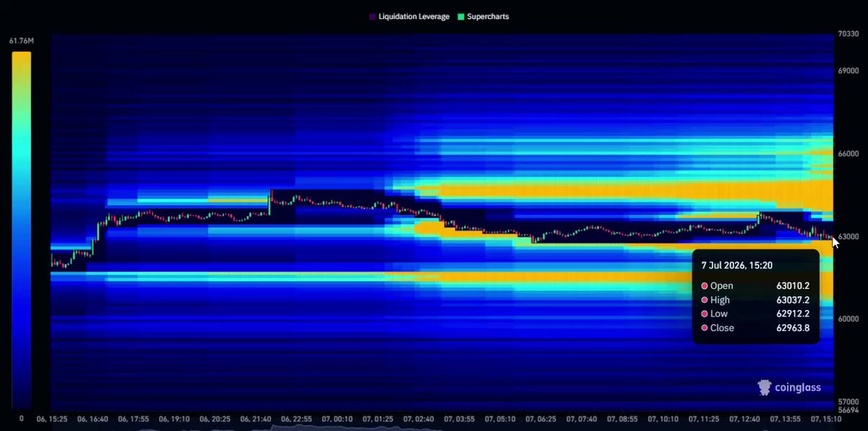Click the '07, 05:10' time axis label
868x431 pixels.
pos(500,419)
